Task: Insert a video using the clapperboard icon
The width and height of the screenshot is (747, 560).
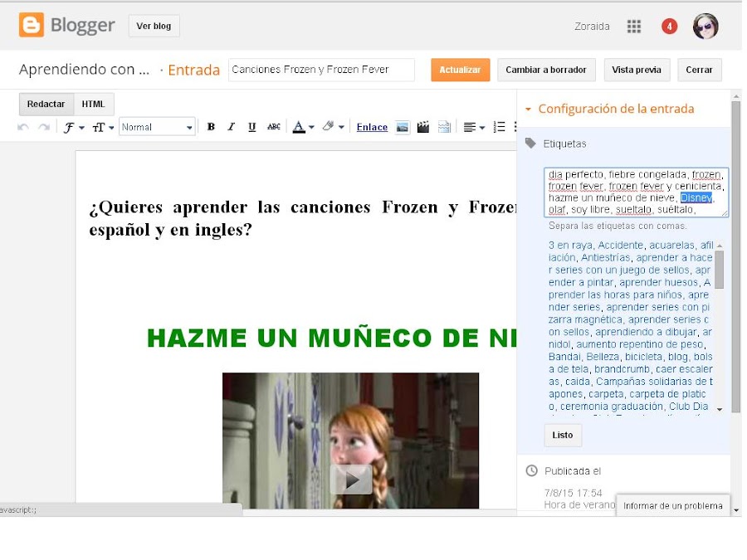Action: pos(423,127)
